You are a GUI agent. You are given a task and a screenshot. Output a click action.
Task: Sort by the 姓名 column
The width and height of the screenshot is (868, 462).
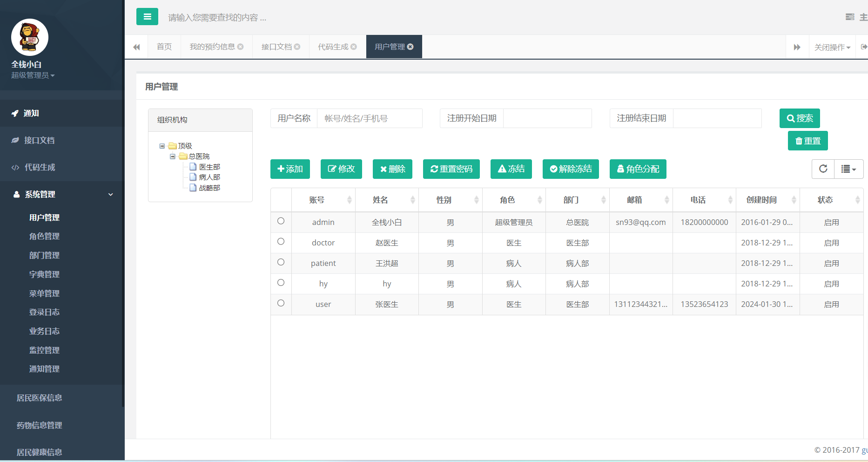tap(387, 200)
